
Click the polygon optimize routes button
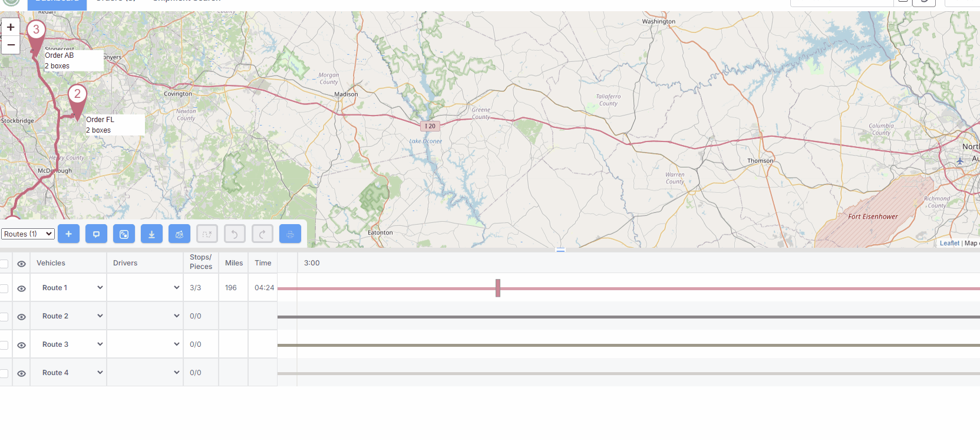pyautogui.click(x=179, y=234)
